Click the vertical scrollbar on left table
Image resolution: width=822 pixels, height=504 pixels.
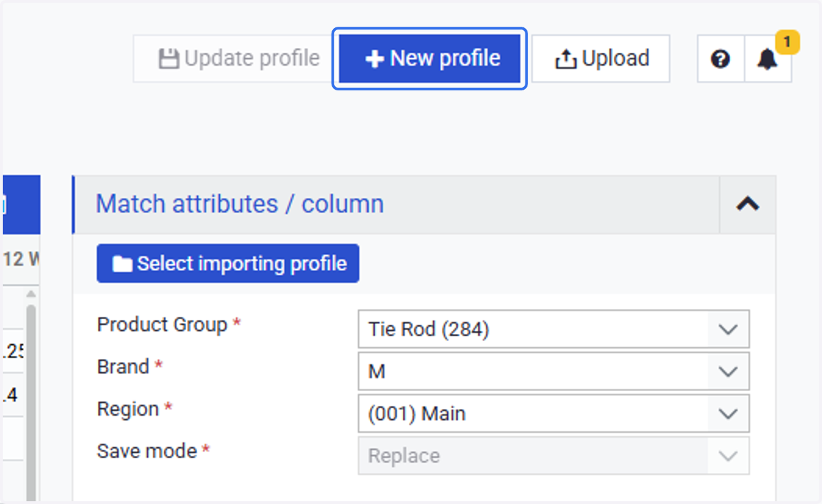pyautogui.click(x=31, y=403)
